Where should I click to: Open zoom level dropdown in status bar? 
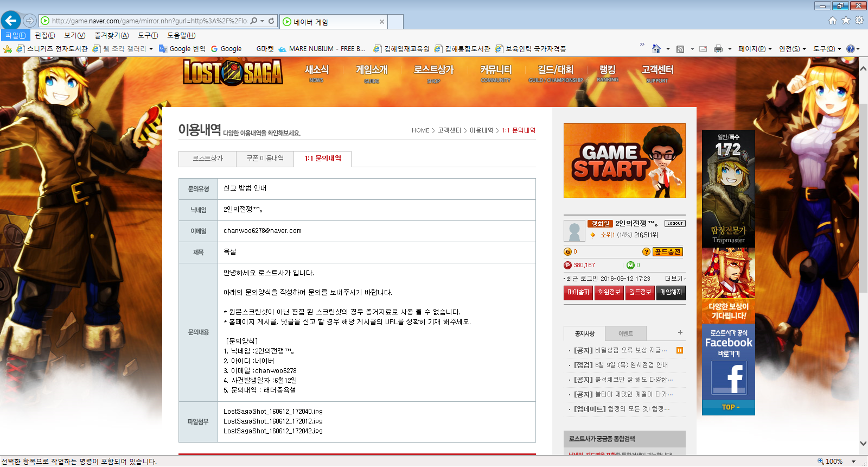(854, 462)
